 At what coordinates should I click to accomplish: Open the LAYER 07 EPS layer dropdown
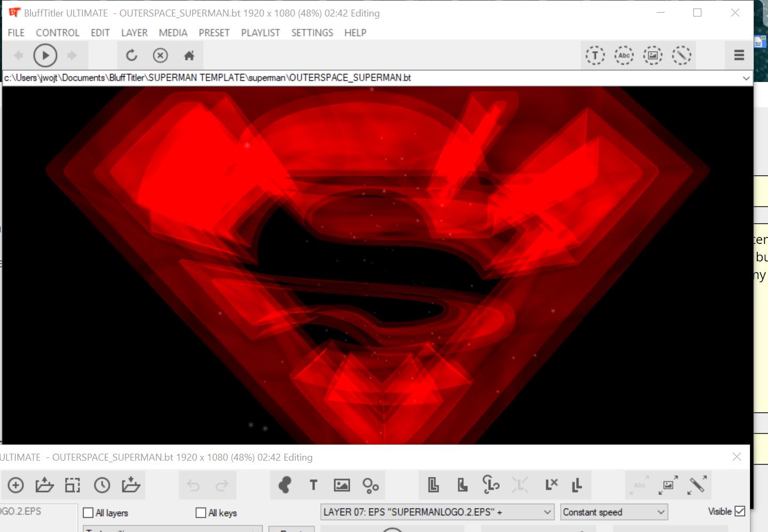pyautogui.click(x=437, y=512)
